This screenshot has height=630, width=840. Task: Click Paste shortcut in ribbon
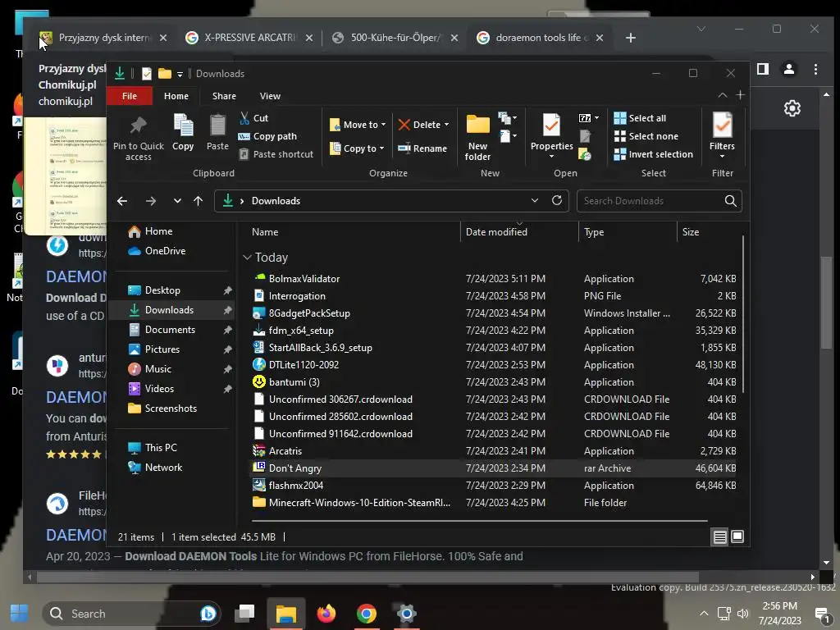point(276,154)
